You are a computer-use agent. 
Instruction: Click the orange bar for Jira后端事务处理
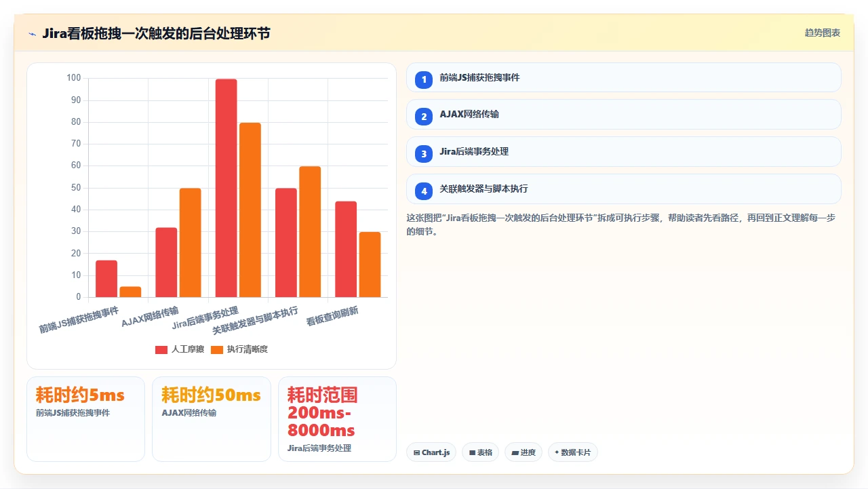point(250,210)
